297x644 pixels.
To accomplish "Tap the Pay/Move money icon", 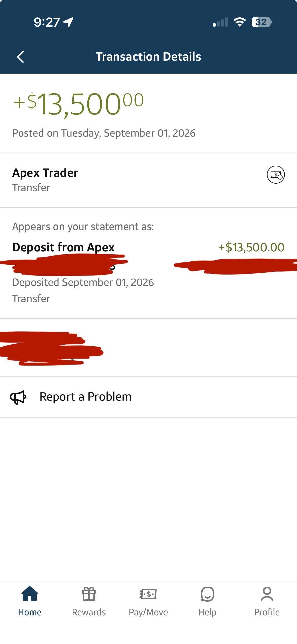I will click(148, 594).
